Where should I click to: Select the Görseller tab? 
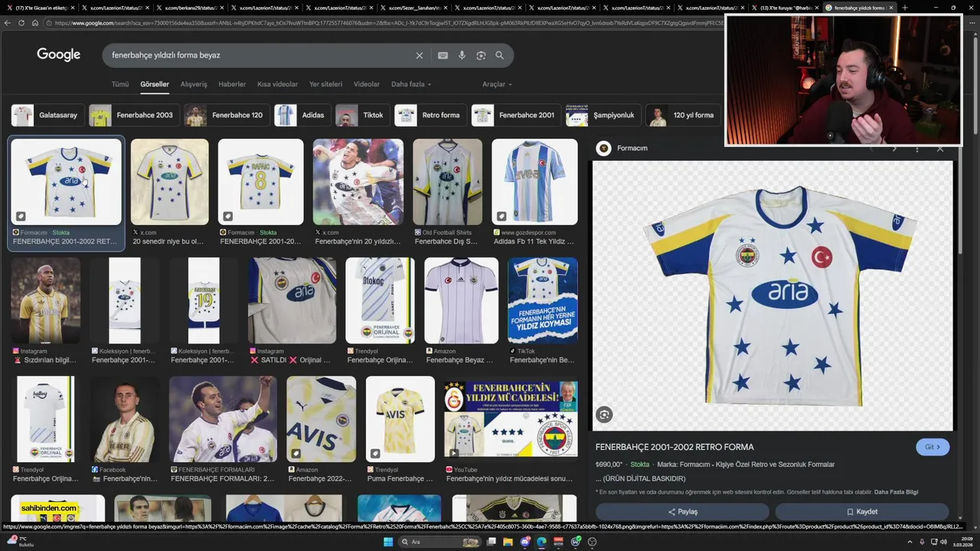click(x=155, y=84)
